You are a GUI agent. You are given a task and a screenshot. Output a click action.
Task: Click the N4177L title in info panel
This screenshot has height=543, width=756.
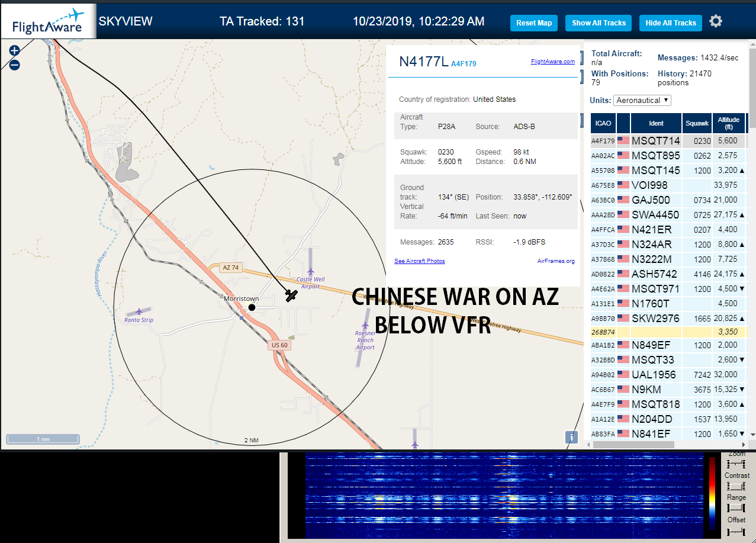click(x=423, y=62)
